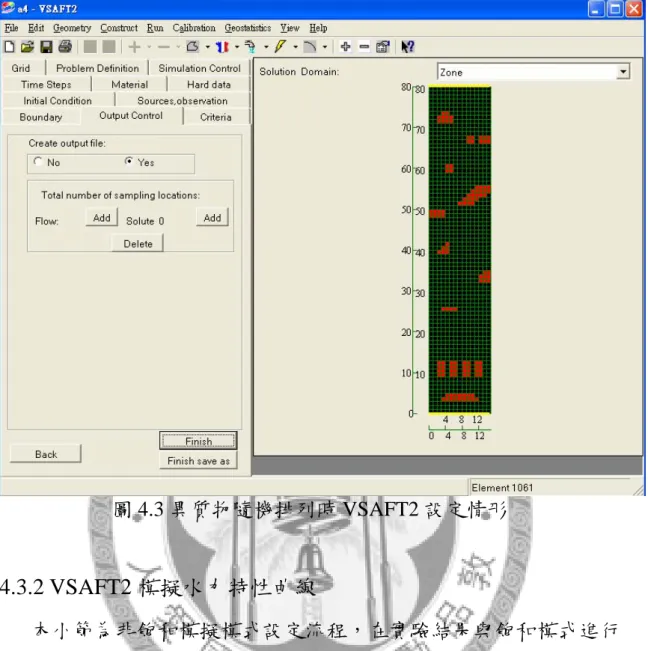
Task: Click the context help arrow question icon
Action: 407,46
